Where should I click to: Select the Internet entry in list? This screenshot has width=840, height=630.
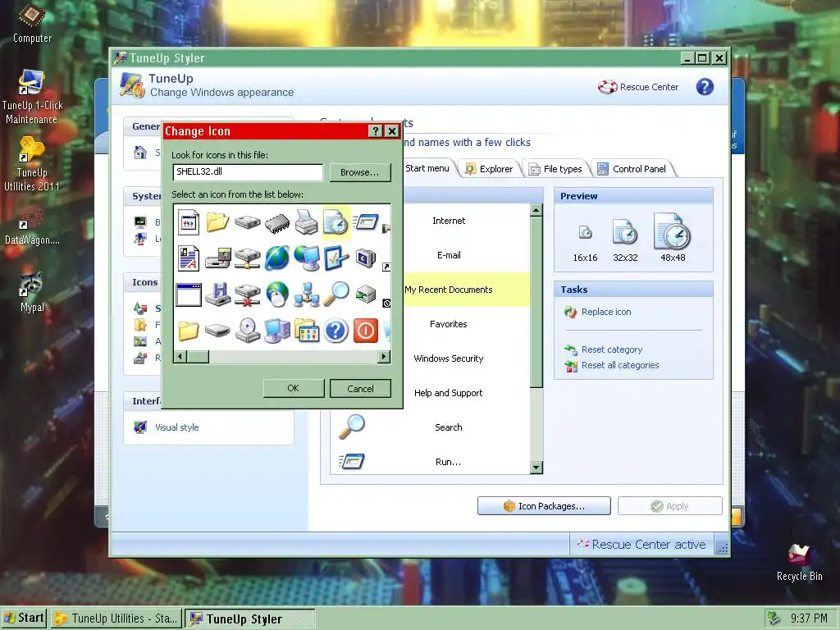pyautogui.click(x=449, y=221)
